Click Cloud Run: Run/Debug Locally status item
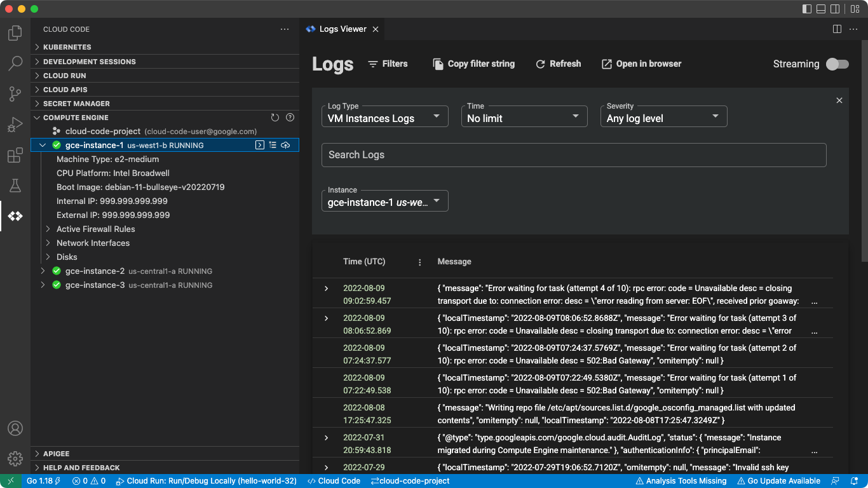 (207, 481)
